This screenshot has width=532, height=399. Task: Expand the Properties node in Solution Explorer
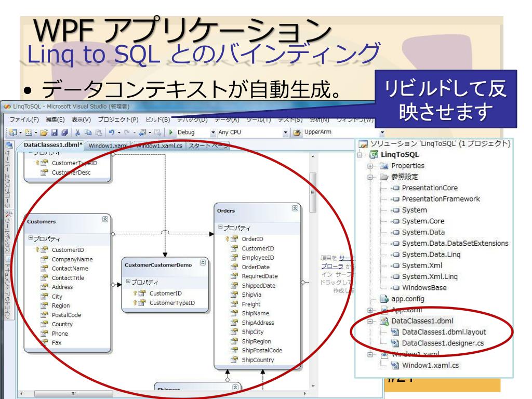click(370, 166)
